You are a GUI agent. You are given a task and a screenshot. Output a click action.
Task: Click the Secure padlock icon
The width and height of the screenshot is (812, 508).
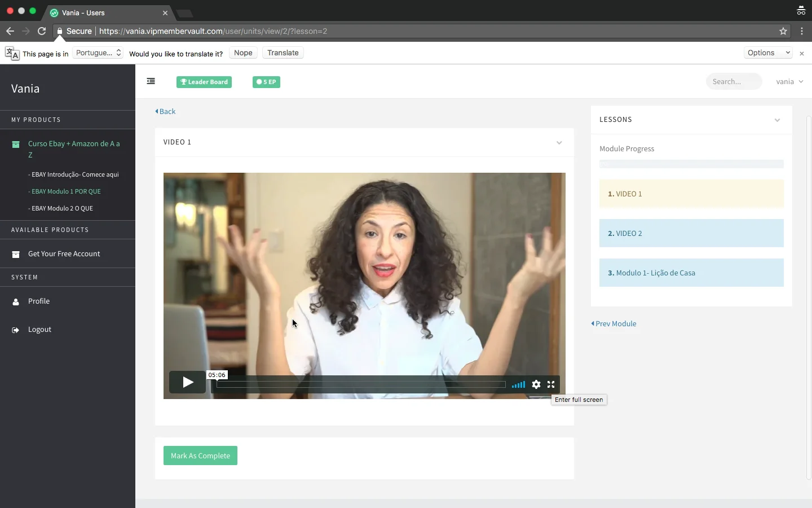point(59,31)
